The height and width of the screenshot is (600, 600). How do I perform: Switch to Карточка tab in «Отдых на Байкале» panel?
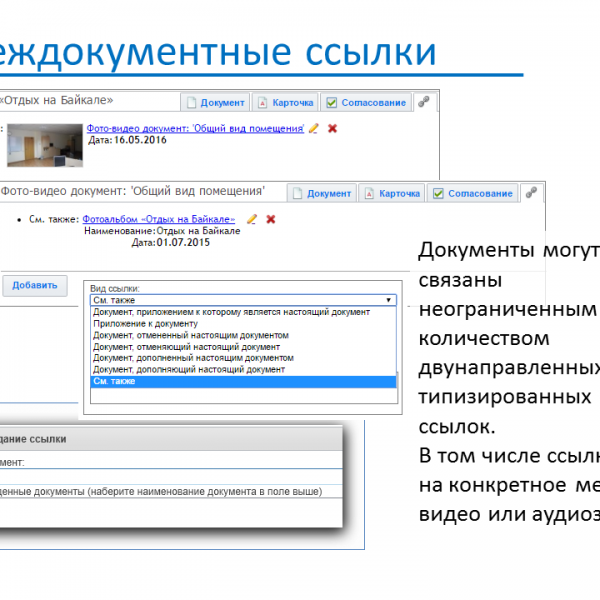[285, 103]
